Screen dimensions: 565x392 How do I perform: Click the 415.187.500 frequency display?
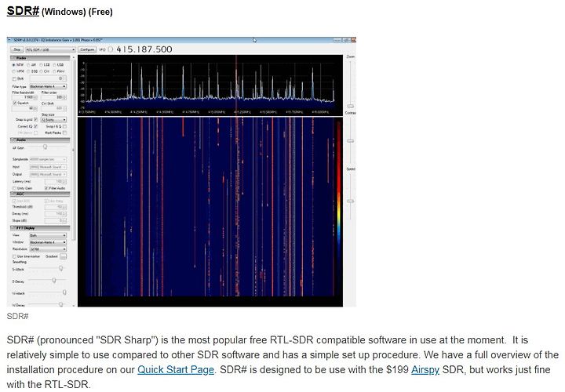coord(144,49)
